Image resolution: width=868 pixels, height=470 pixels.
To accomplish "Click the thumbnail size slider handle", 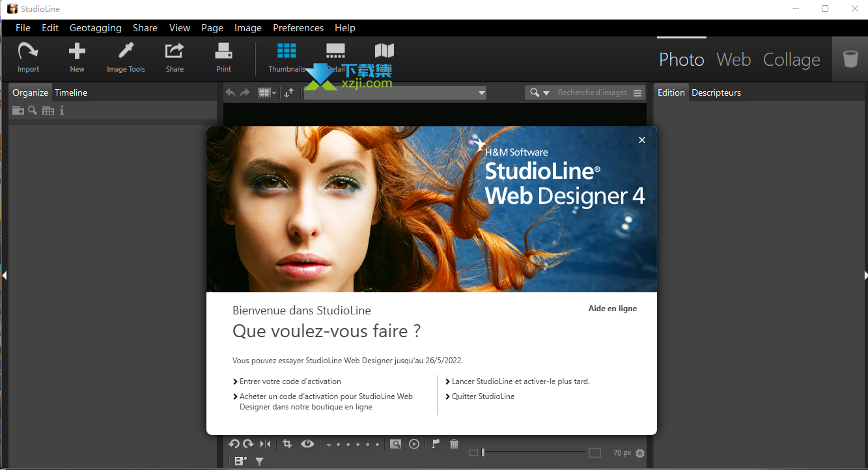I will (x=483, y=452).
